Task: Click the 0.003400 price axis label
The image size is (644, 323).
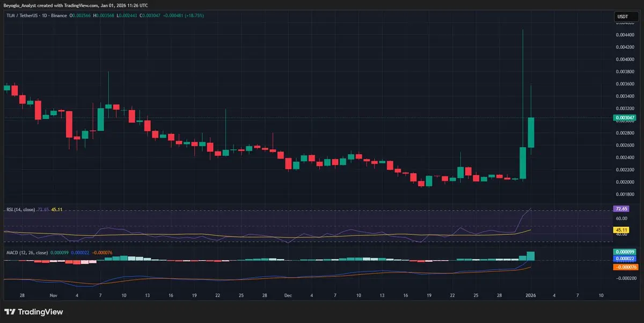Action: pyautogui.click(x=624, y=96)
